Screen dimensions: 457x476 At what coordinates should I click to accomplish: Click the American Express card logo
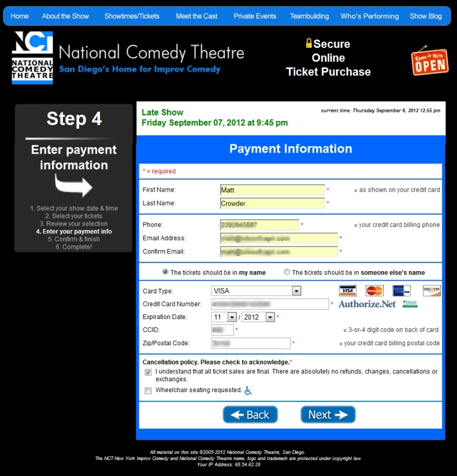[x=402, y=291]
